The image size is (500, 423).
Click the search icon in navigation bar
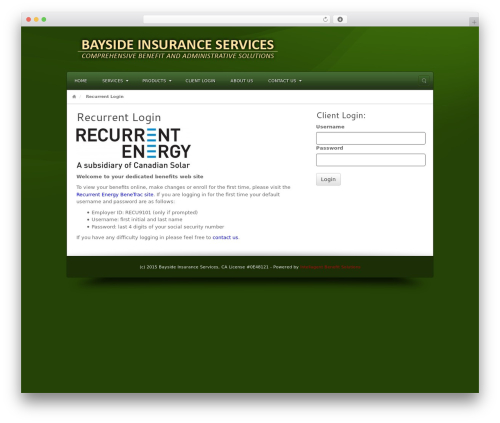(424, 81)
